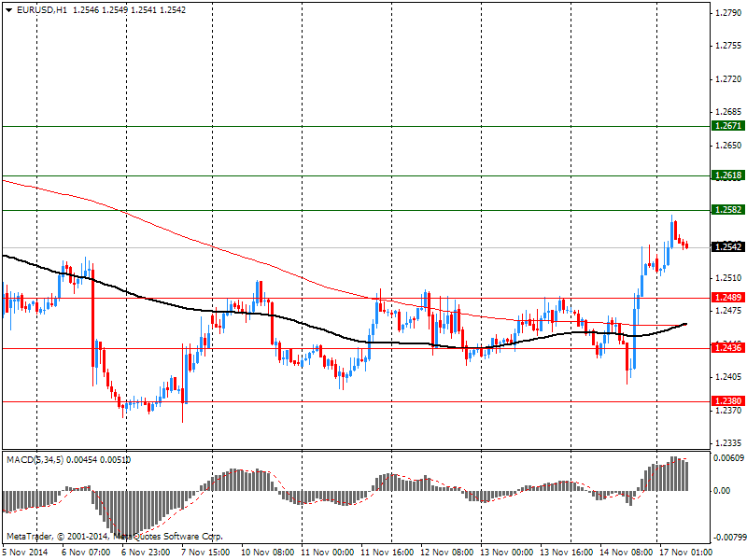Click the 1.2755 price scale value
The width and height of the screenshot is (747, 560).
(729, 46)
